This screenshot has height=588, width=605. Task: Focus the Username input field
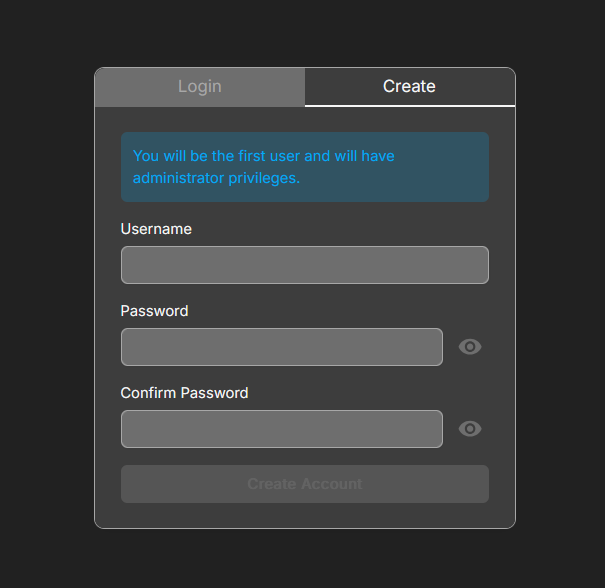[305, 265]
